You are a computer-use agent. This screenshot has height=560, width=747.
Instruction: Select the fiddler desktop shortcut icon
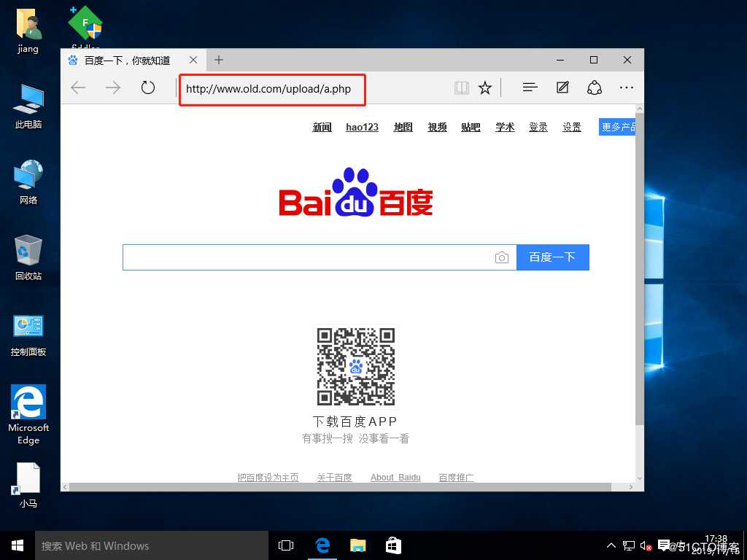pos(86,26)
